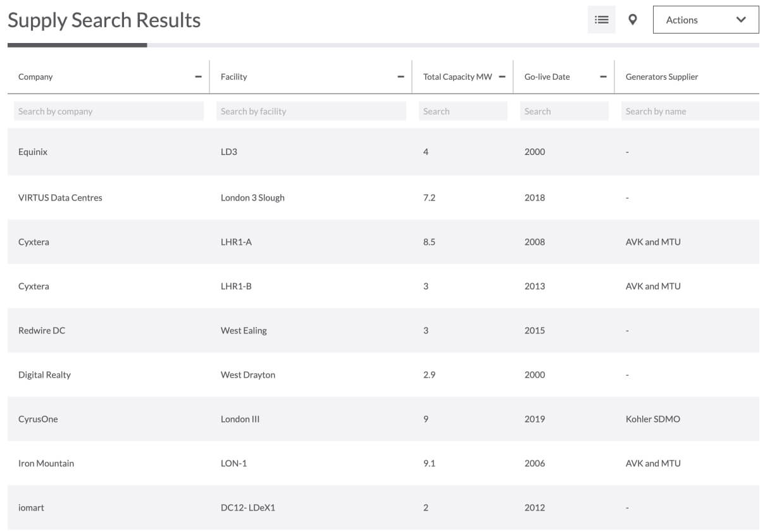The image size is (765, 532).
Task: Click the Search by facility field
Action: pos(311,111)
